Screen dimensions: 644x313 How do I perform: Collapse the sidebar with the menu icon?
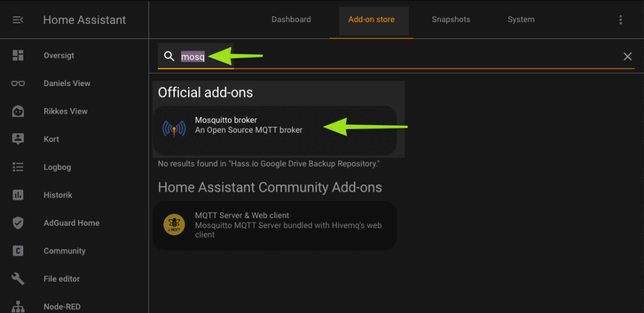[x=18, y=19]
